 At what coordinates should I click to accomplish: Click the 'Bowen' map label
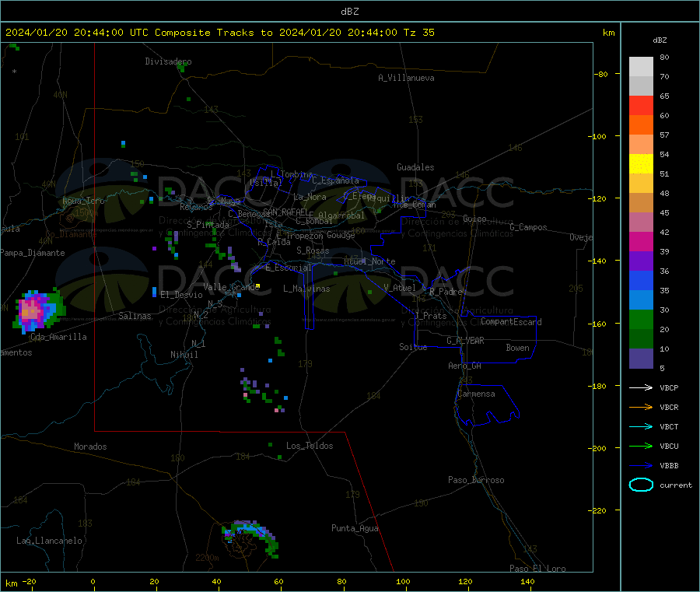tap(517, 348)
